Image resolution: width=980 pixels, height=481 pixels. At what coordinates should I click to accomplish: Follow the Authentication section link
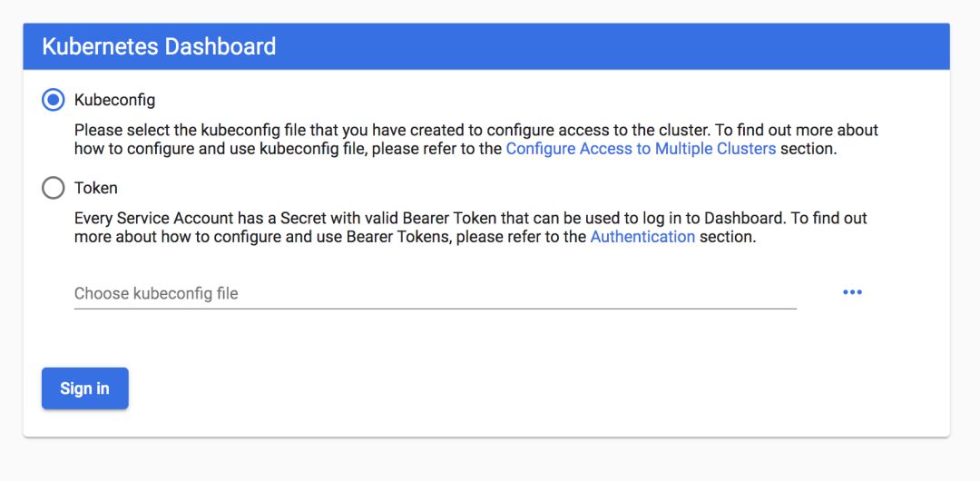(642, 237)
